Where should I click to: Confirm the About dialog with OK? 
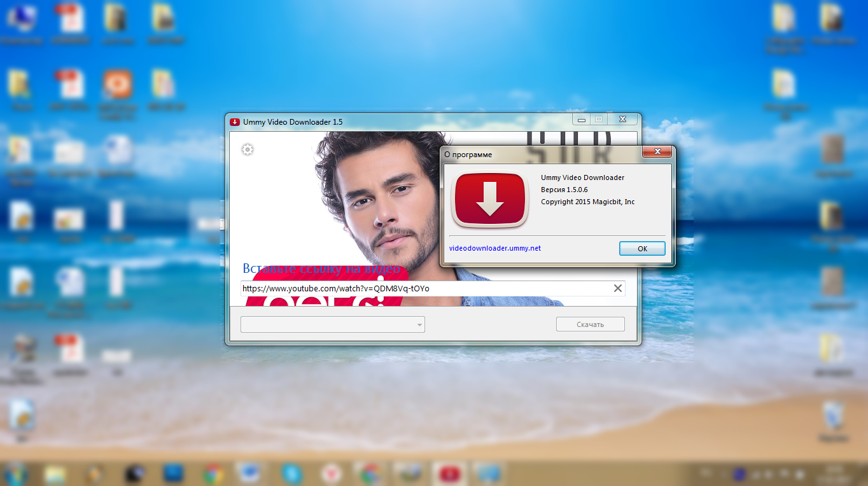click(642, 249)
